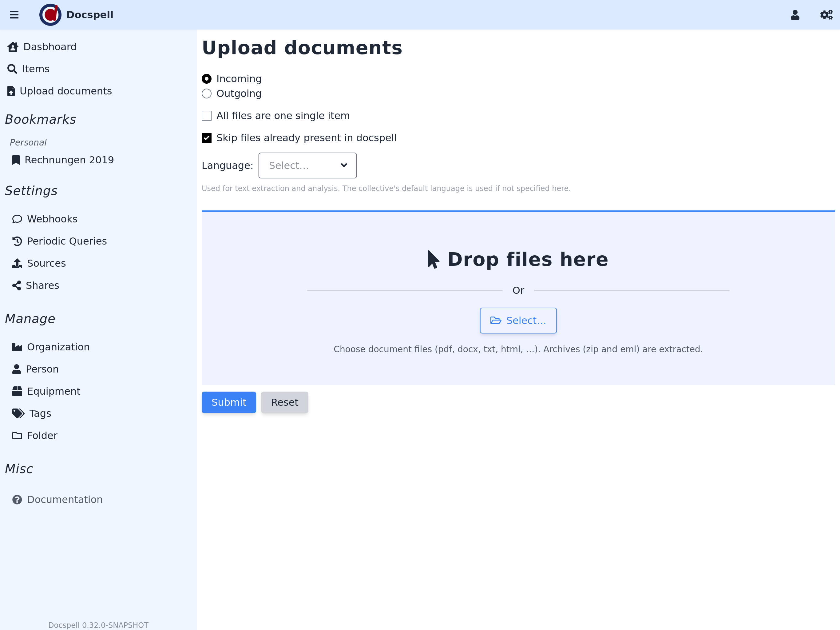Toggle the hamburger sidebar menu icon
Image resolution: width=840 pixels, height=630 pixels.
tap(14, 15)
